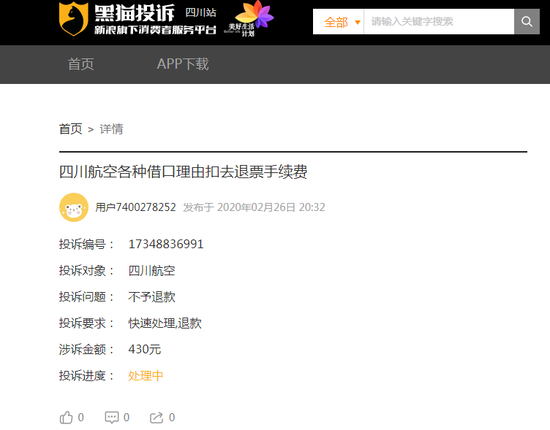
Task: Click the user's bear avatar
Action: pos(74,207)
